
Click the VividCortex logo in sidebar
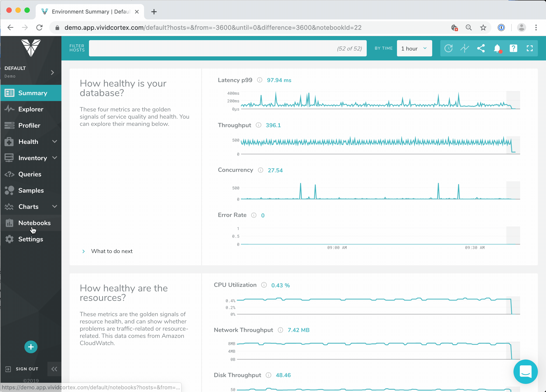point(31,48)
